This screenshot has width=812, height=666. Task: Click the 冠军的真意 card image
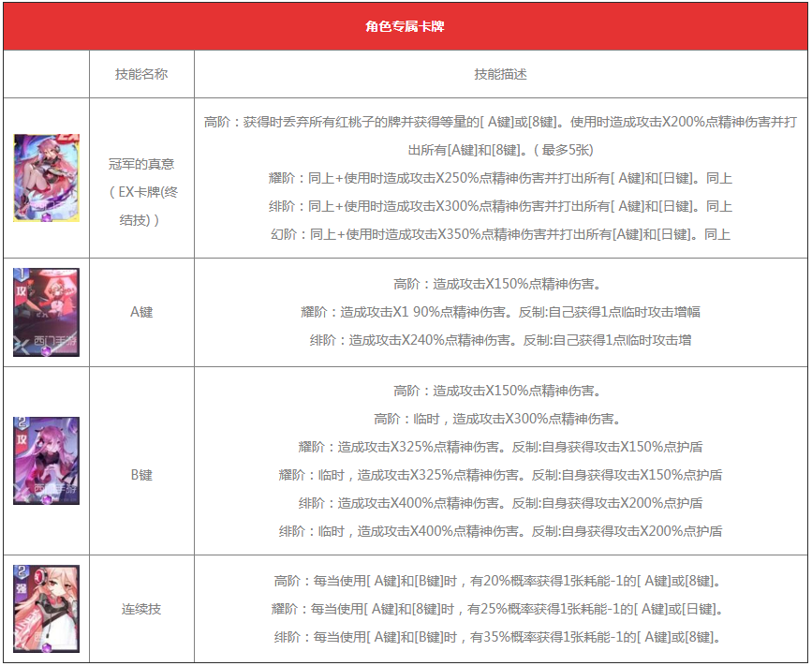[47, 177]
